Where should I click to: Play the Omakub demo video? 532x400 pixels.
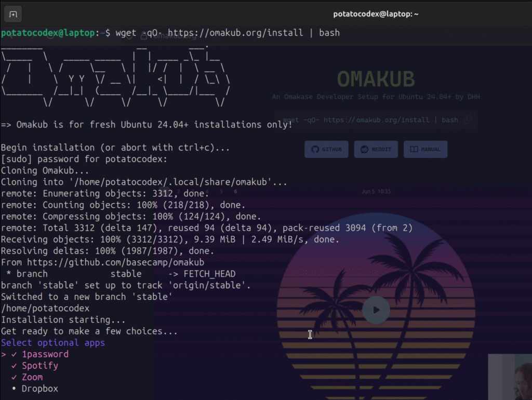(376, 310)
